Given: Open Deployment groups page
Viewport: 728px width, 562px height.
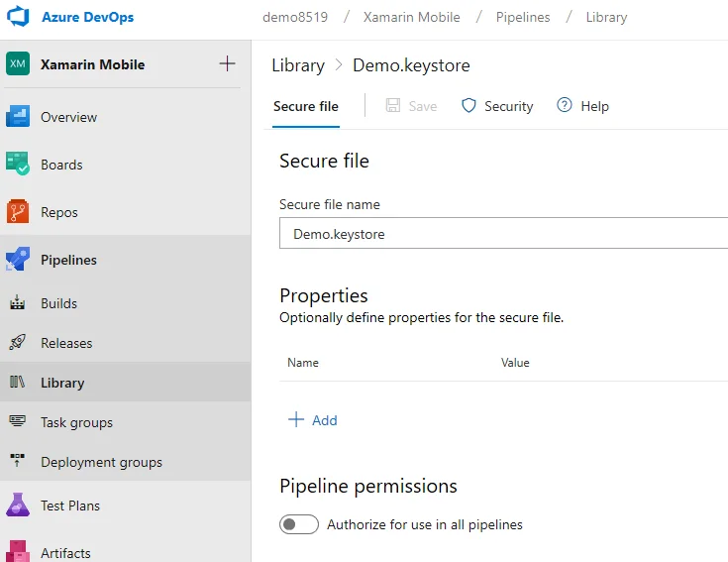Looking at the screenshot, I should click(x=102, y=462).
